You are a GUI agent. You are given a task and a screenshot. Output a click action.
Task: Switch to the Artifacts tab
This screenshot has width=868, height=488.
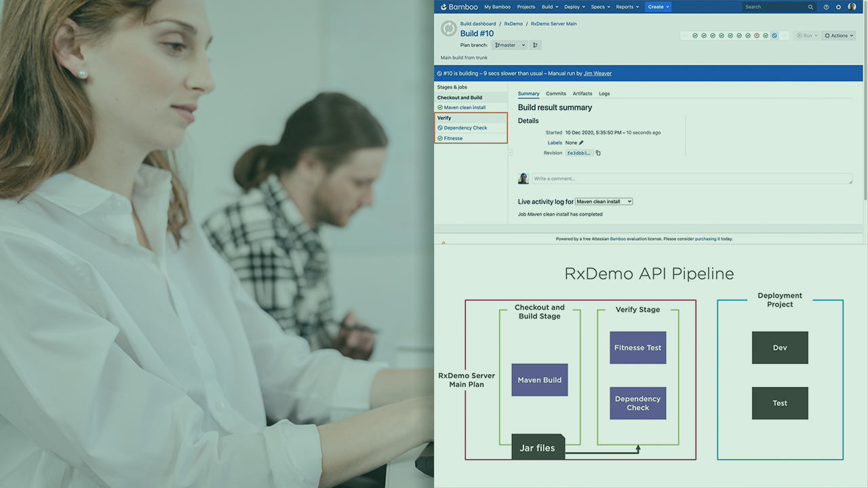[582, 94]
